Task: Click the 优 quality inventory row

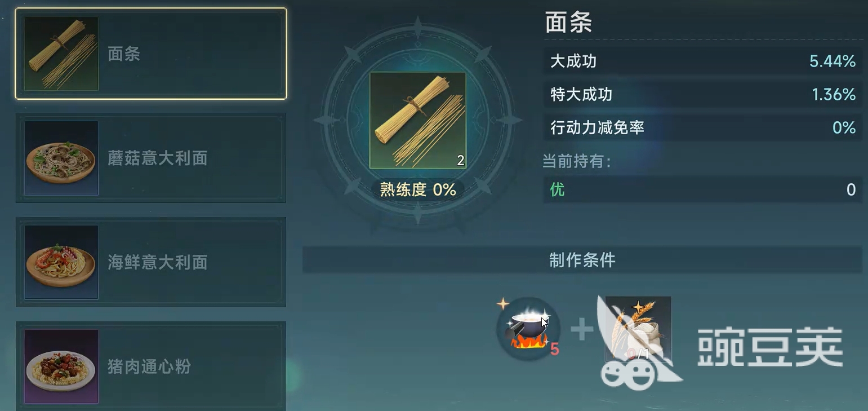Action: 702,189
